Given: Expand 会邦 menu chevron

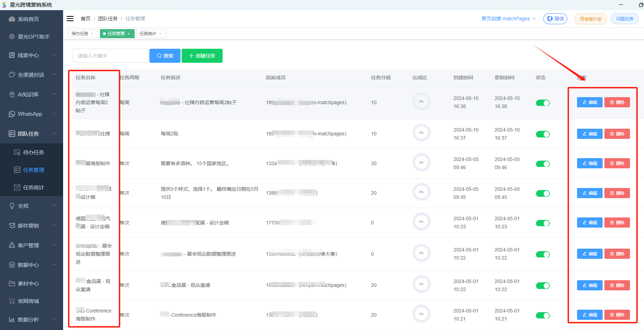Looking at the screenshot, I should coord(54,206).
